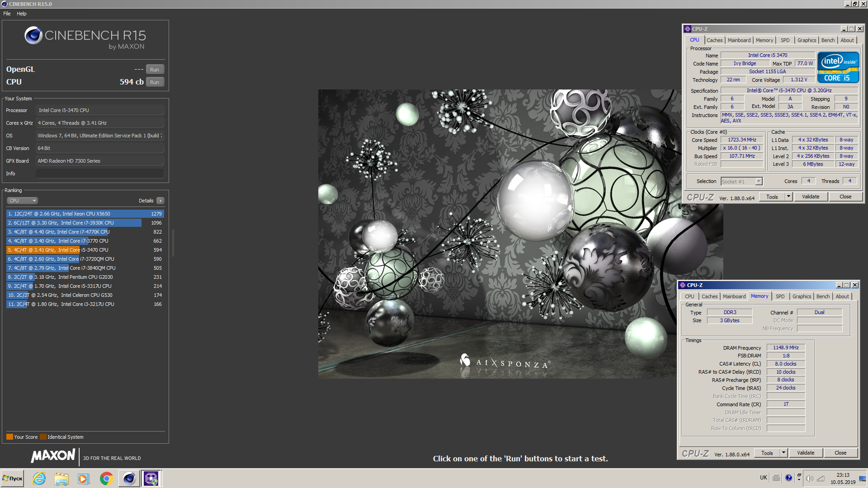Open Google Chrome from the taskbar
The width and height of the screenshot is (868, 488).
coord(106,479)
